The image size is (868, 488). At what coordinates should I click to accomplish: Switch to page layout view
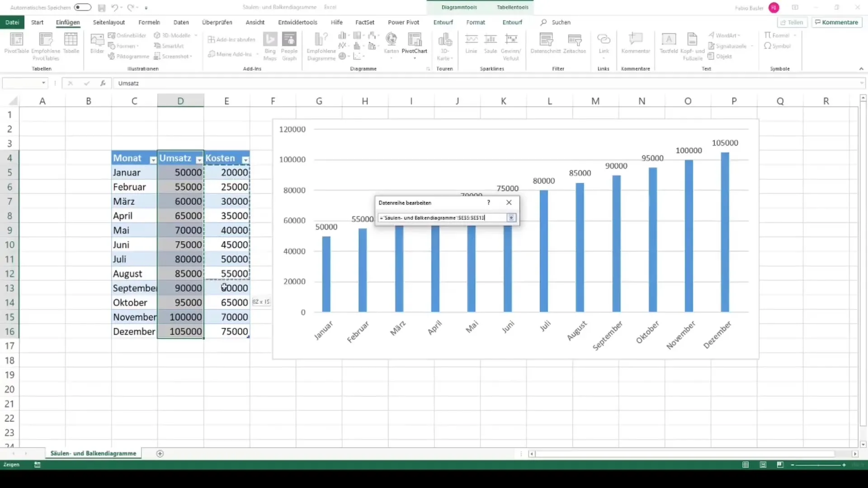pos(763,465)
